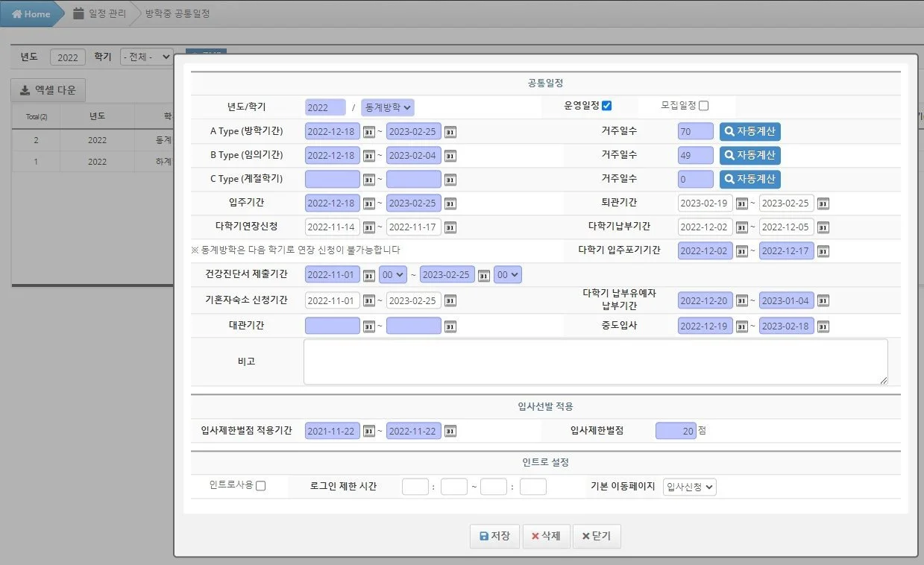
Task: Open calendar for A Type end date 2023-02-25
Action: (x=450, y=132)
